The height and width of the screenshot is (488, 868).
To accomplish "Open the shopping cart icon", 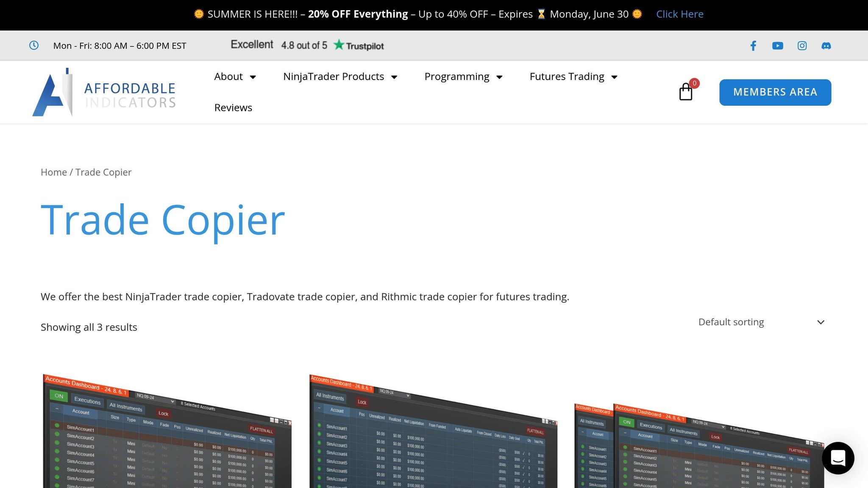I will point(686,92).
